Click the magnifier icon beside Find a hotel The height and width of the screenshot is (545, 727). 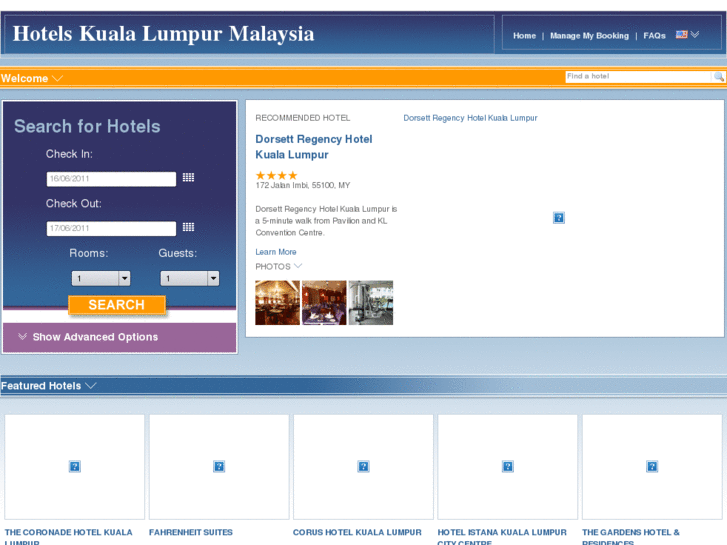click(x=718, y=77)
